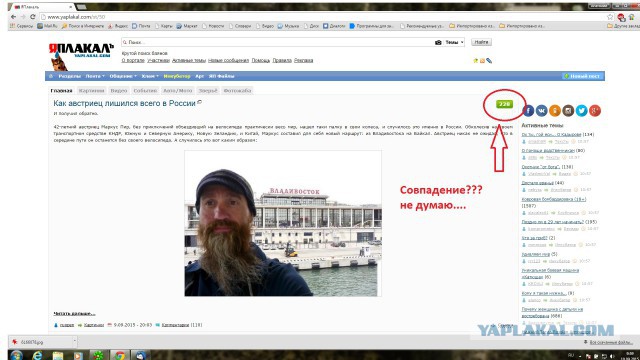This screenshot has width=640, height=360.
Task: Open the ICQ green flower taskbar icon
Action: pos(99,355)
